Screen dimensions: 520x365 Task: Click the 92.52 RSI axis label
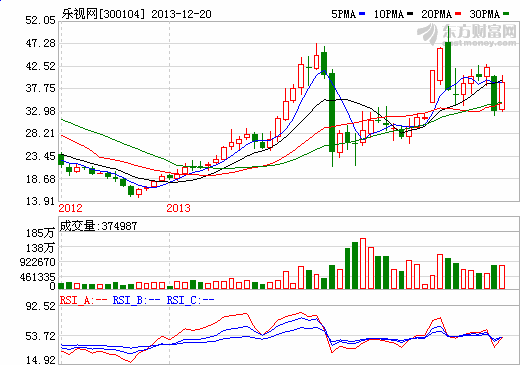coord(41,306)
